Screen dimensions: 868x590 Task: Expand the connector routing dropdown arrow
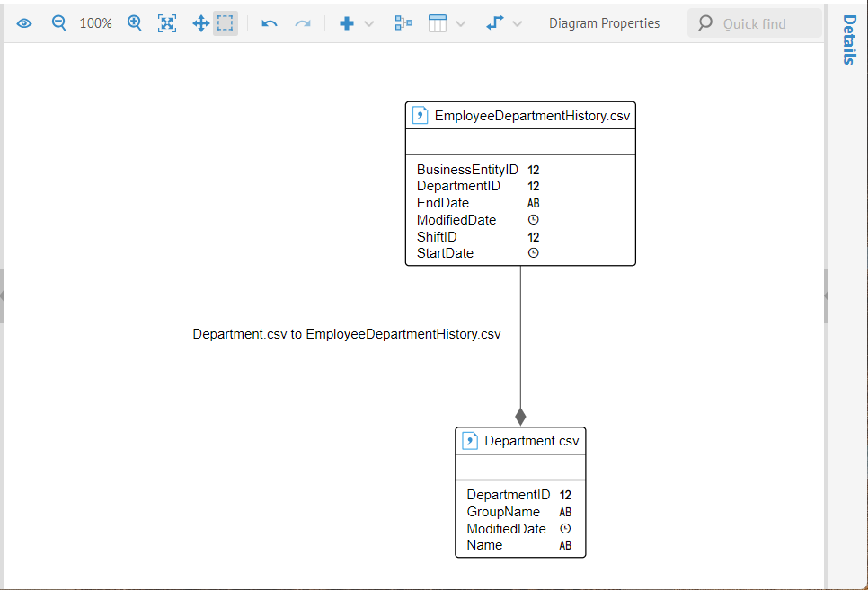click(517, 23)
